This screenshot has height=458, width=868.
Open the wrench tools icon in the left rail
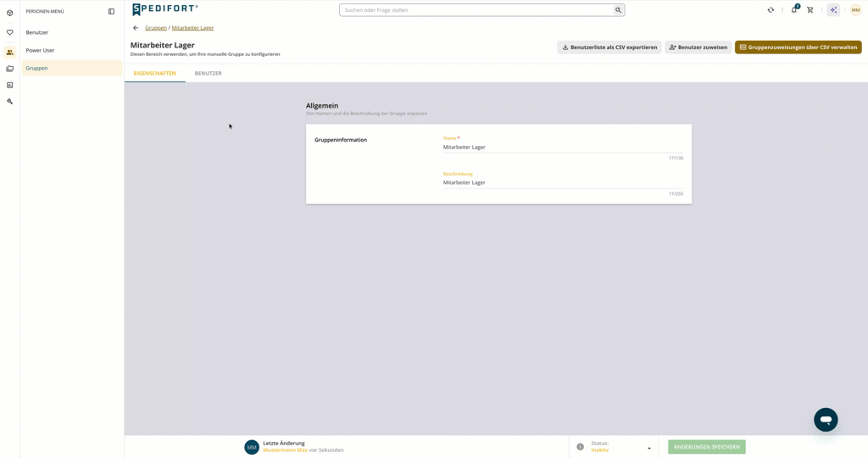[9, 101]
